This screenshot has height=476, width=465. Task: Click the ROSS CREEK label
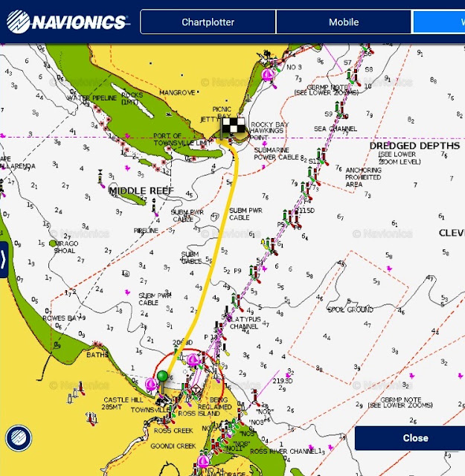coord(173,431)
